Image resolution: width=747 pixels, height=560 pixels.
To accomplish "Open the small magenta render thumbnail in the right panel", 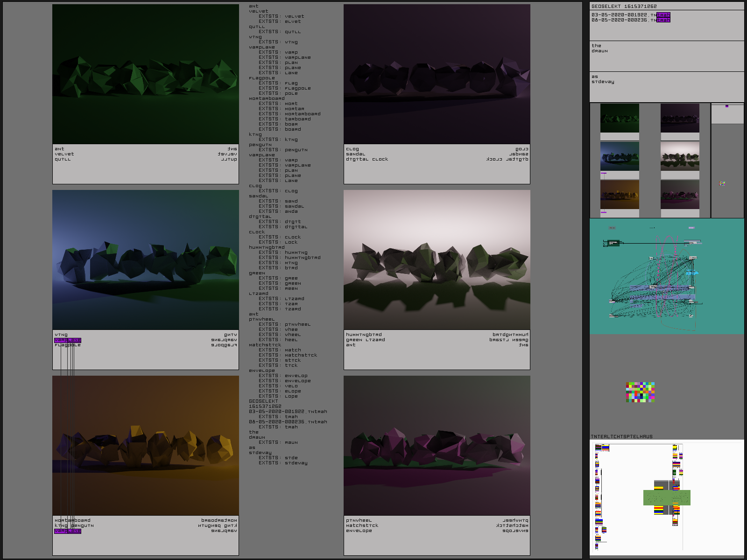I will pos(680,195).
